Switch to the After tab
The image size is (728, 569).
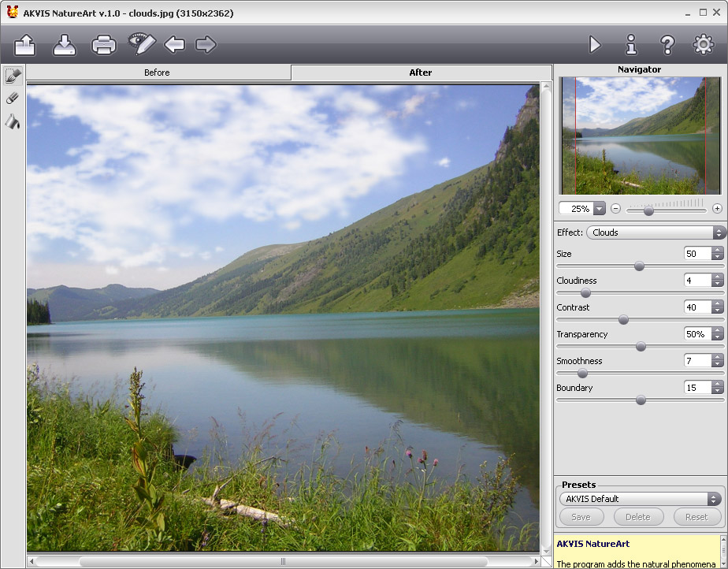(421, 73)
